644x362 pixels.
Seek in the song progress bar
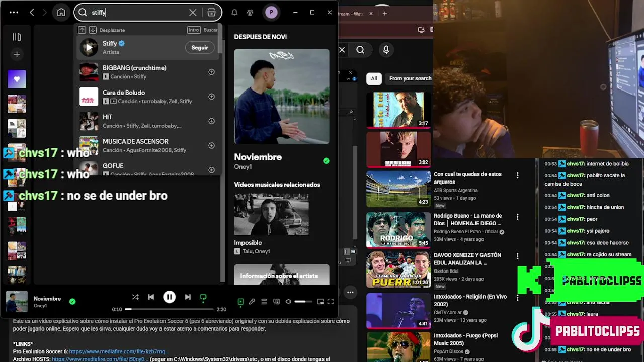click(170, 309)
